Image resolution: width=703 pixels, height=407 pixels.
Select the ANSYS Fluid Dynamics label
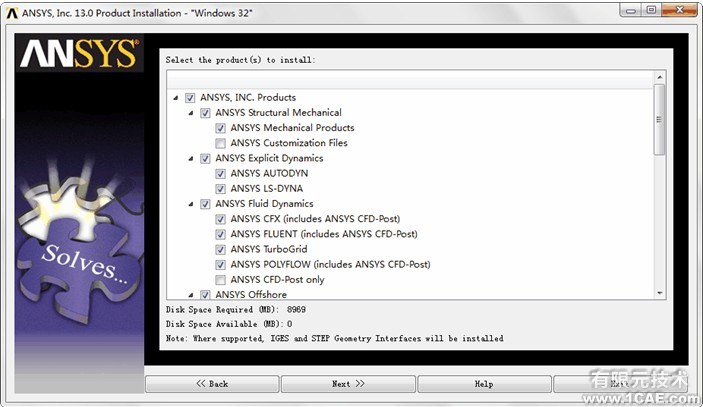(x=265, y=204)
